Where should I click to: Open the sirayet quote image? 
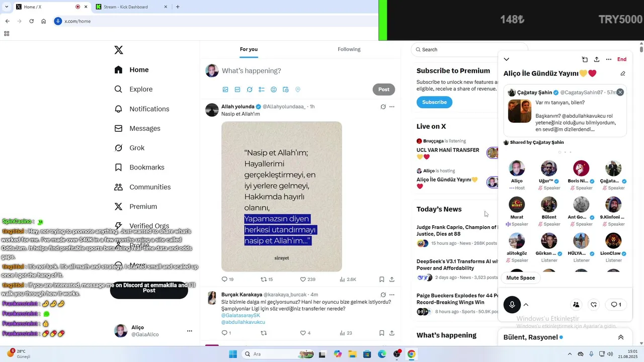282,197
